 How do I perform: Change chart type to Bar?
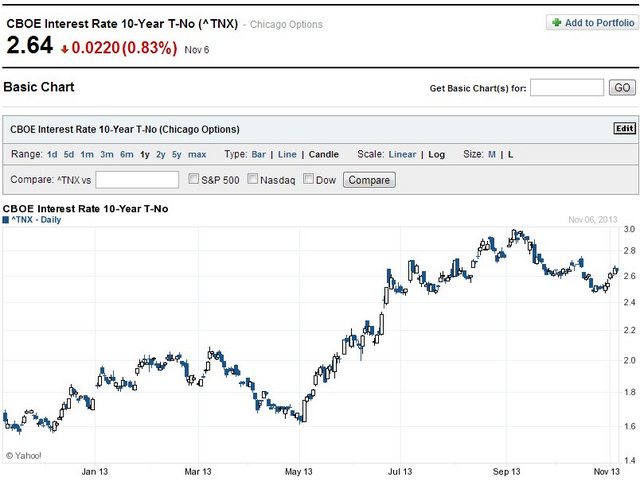(x=259, y=154)
